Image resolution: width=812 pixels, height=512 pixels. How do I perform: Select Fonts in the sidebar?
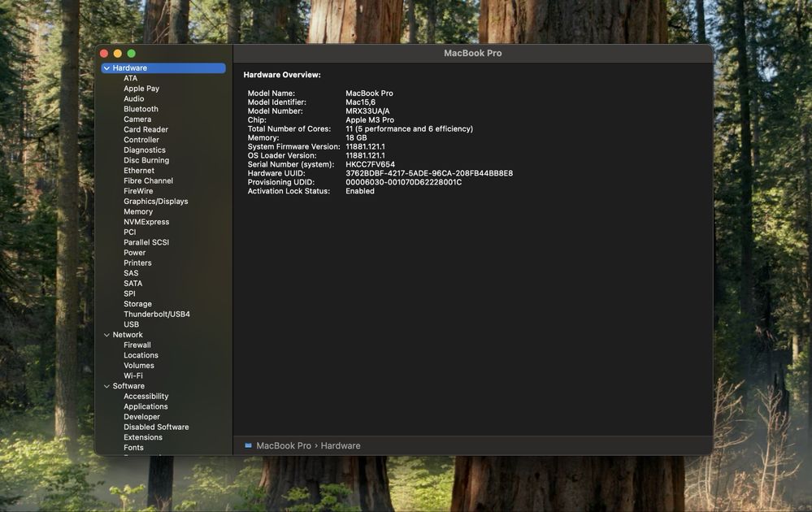133,448
